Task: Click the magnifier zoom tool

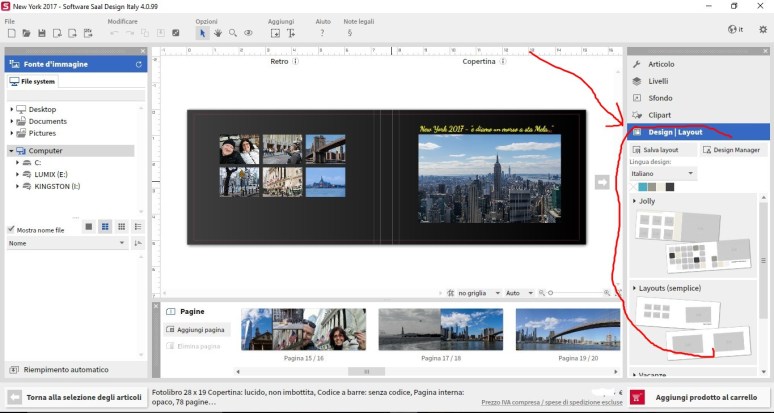Action: pyautogui.click(x=232, y=33)
